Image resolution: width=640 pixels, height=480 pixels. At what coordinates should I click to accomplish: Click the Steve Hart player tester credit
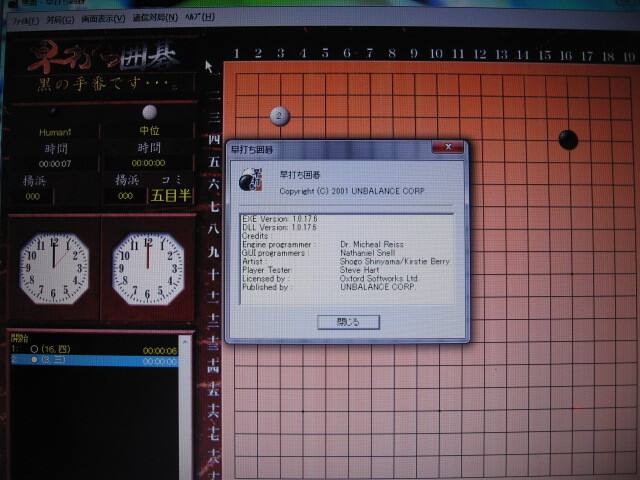click(x=360, y=270)
